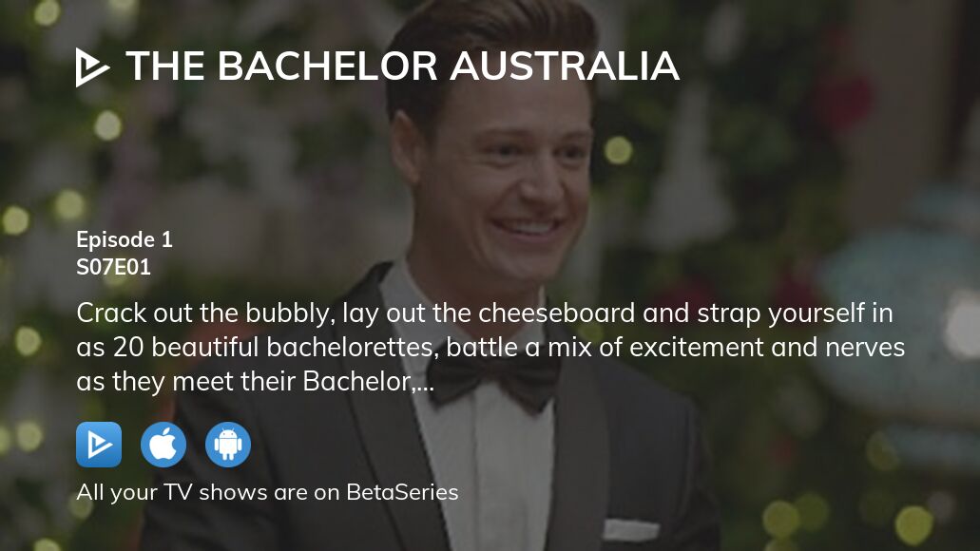The image size is (980, 551).
Task: Select the Android robot app icon
Action: [x=228, y=445]
